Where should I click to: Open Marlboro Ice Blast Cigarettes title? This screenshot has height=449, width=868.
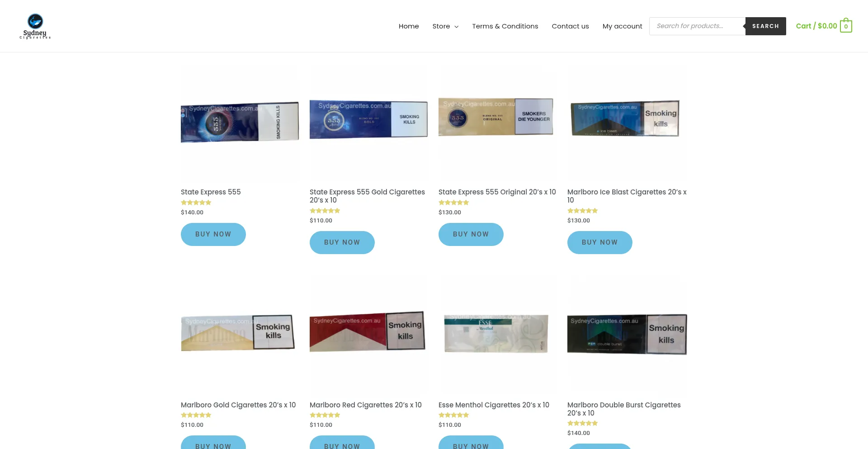(x=627, y=196)
